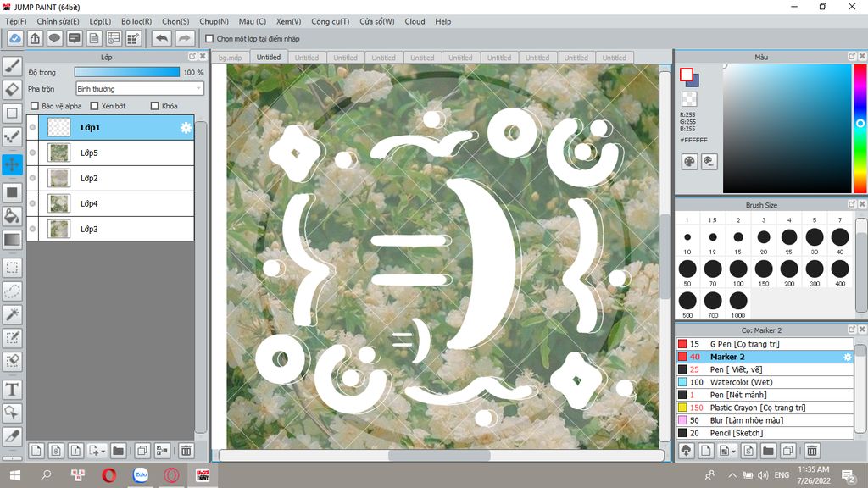Image resolution: width=868 pixels, height=488 pixels.
Task: Click the white foreground color swatch
Action: 687,75
